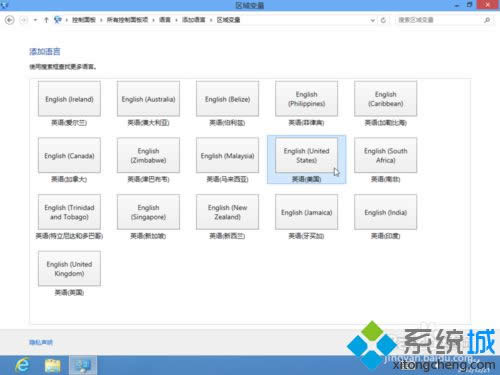Choose the English (Canada) tile

point(69,155)
